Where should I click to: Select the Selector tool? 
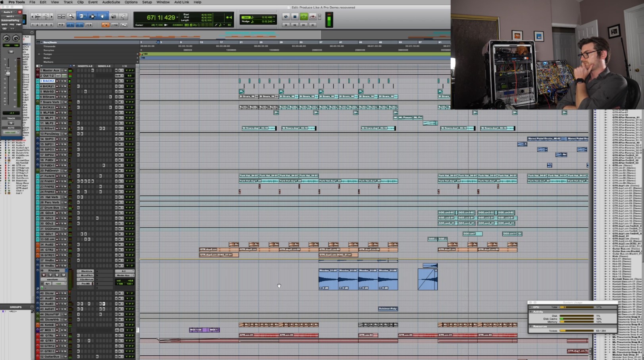[x=92, y=16]
